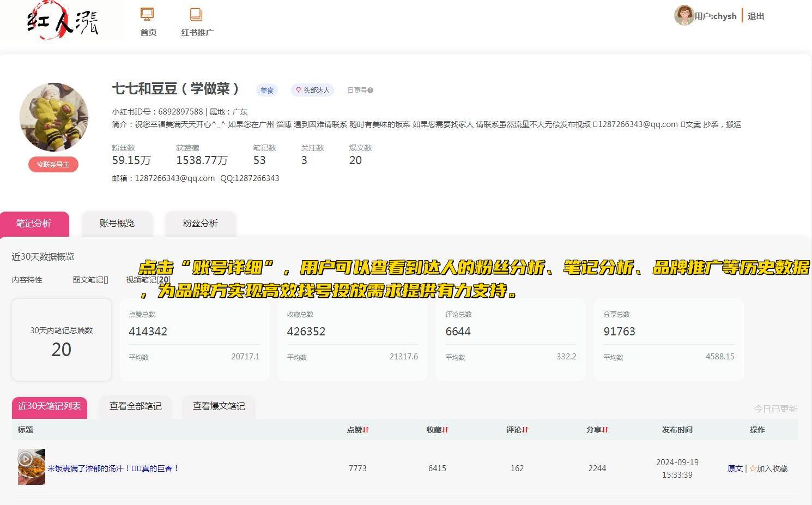
Task: Click the user avatar for chysh
Action: click(684, 16)
